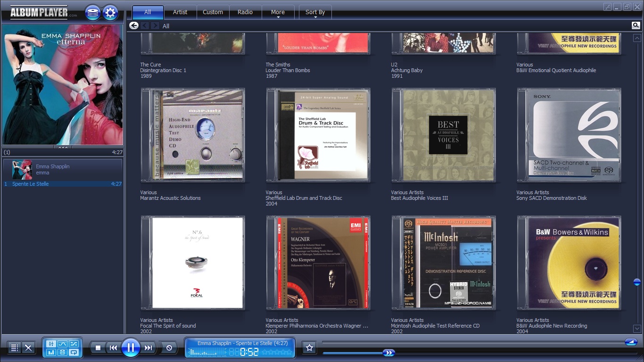Image resolution: width=644 pixels, height=362 pixels.
Task: Click the volume slider knob
Action: click(631, 342)
